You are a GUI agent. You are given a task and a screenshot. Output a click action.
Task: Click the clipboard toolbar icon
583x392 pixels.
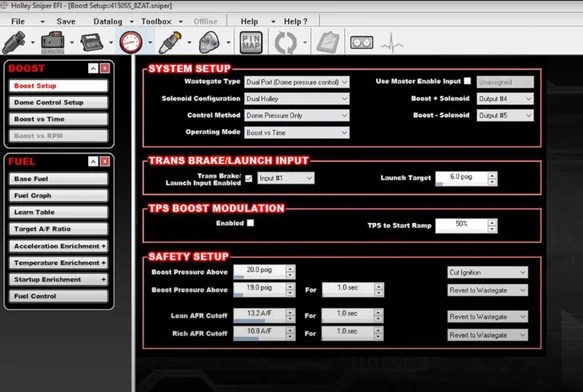click(328, 42)
